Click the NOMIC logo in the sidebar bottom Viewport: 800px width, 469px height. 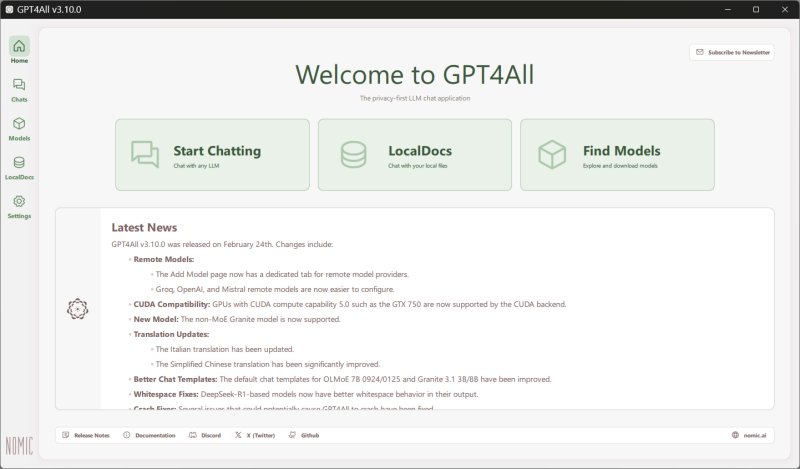19,446
